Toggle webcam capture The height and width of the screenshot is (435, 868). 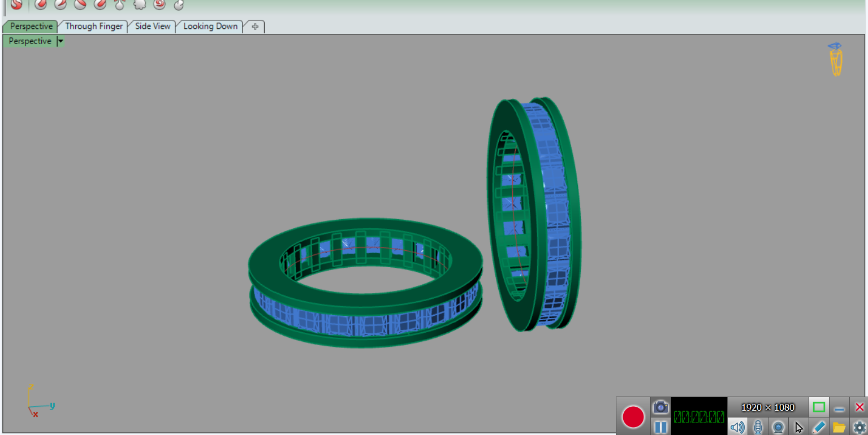778,427
